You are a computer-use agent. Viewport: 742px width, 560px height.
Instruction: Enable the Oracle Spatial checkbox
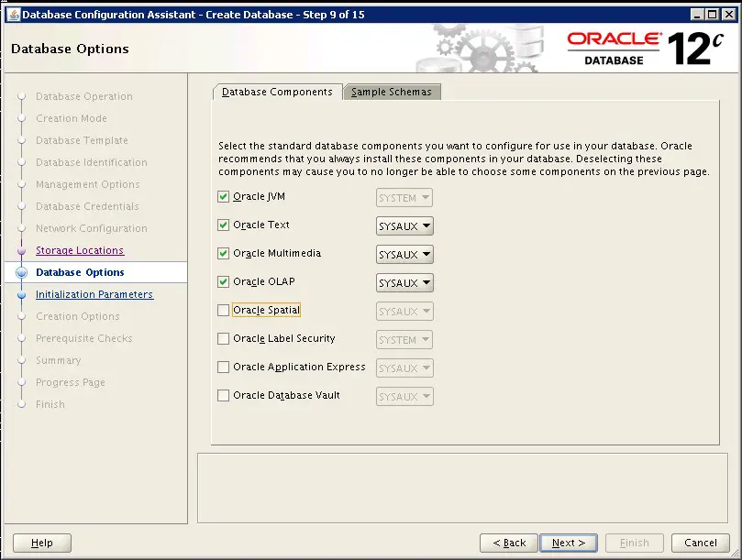[223, 311]
